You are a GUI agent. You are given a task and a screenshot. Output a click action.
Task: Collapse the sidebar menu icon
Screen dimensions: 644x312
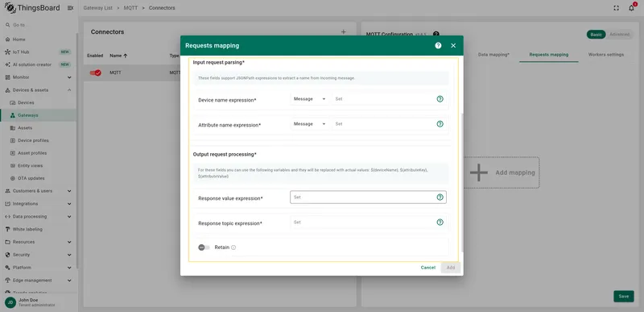tap(70, 8)
